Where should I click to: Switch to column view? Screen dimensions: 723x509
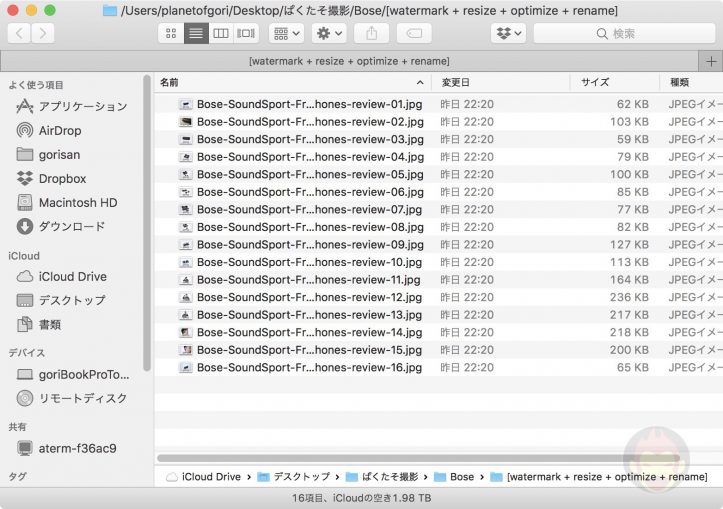pos(221,33)
